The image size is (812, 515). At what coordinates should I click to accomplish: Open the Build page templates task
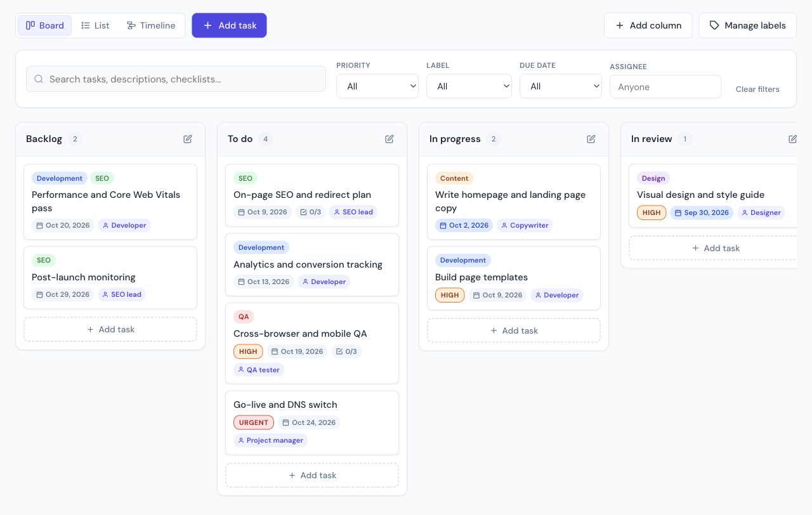click(514, 278)
